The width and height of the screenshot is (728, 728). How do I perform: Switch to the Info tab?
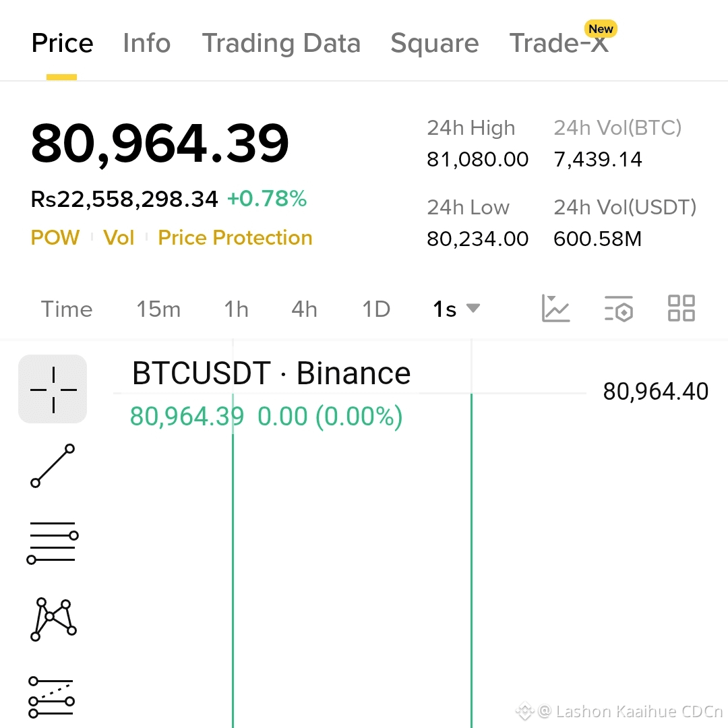pos(147,43)
